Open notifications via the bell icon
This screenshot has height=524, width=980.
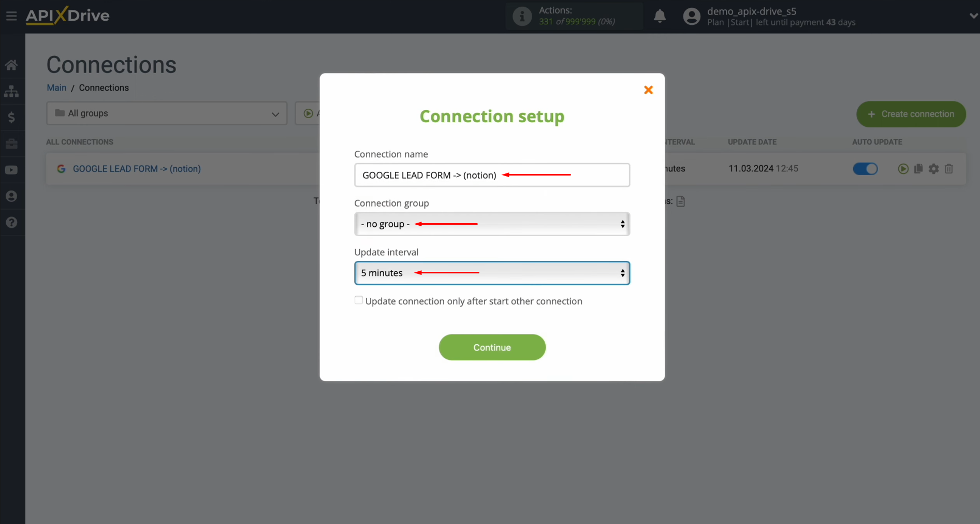[x=660, y=16]
